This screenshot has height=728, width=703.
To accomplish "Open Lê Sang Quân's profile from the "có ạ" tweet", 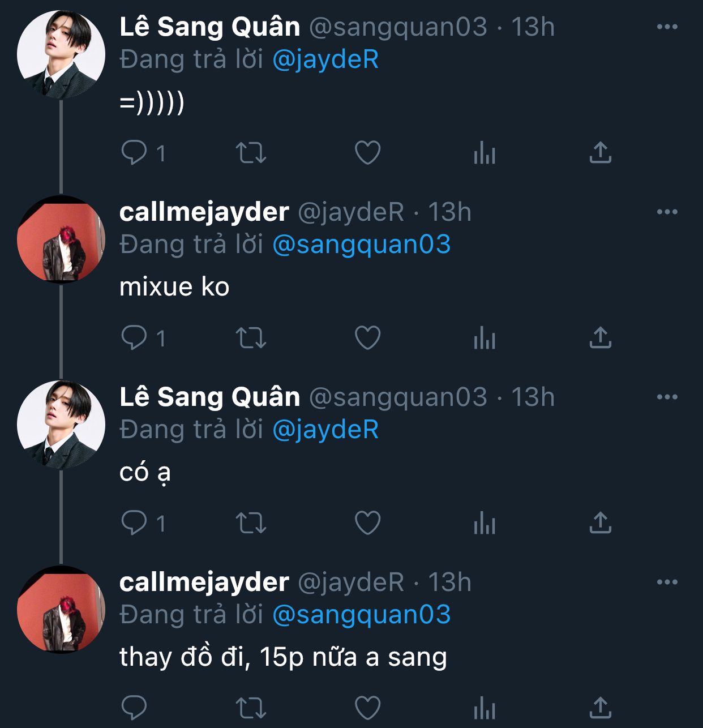I will click(209, 397).
